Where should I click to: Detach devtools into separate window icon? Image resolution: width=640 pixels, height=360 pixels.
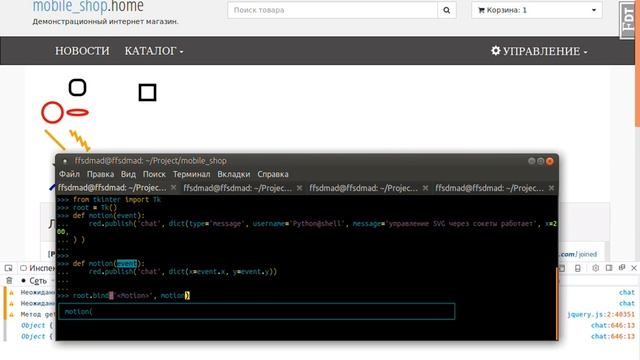click(x=622, y=268)
